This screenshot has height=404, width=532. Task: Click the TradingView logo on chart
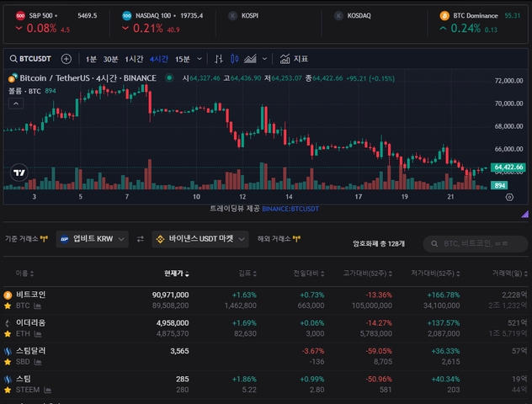point(19,173)
